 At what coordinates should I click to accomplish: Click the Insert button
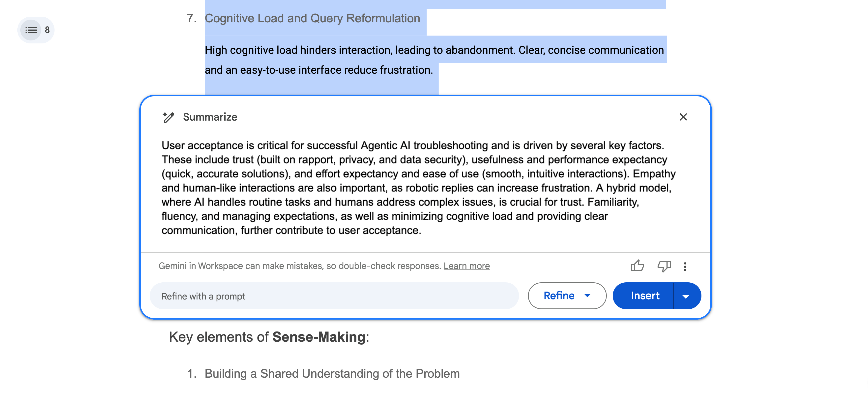[x=645, y=296]
